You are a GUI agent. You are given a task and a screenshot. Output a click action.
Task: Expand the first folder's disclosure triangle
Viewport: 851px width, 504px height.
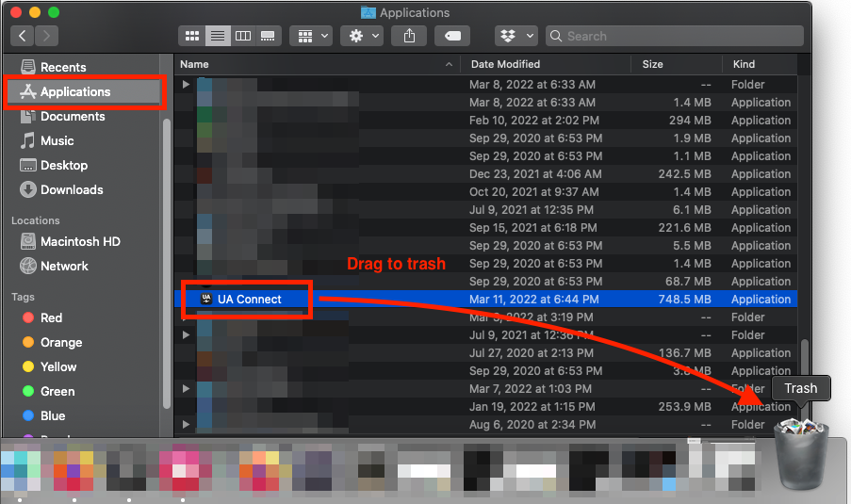(187, 85)
